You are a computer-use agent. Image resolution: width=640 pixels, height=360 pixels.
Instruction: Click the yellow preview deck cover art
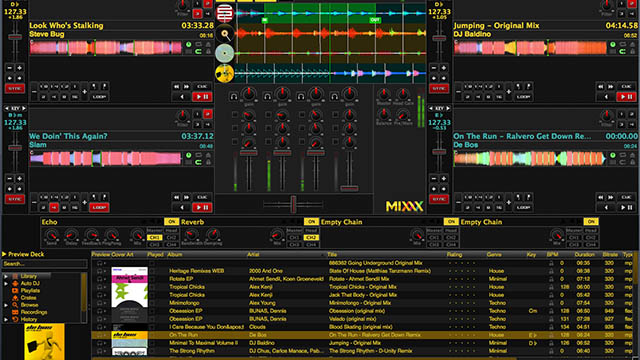tap(44, 342)
